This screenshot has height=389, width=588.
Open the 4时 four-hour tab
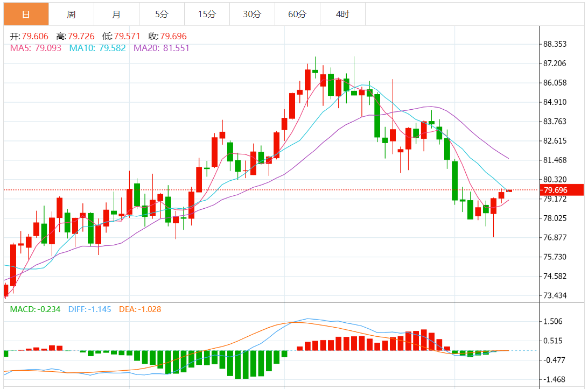342,14
